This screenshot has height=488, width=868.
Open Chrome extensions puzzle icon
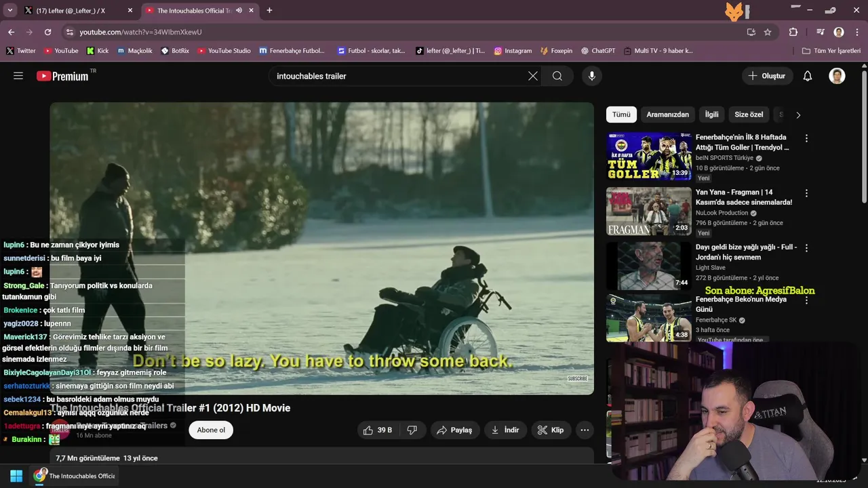(x=793, y=32)
